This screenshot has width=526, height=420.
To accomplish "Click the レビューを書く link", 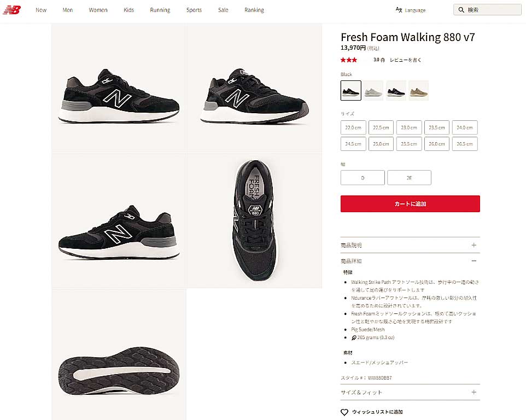I will [x=405, y=60].
